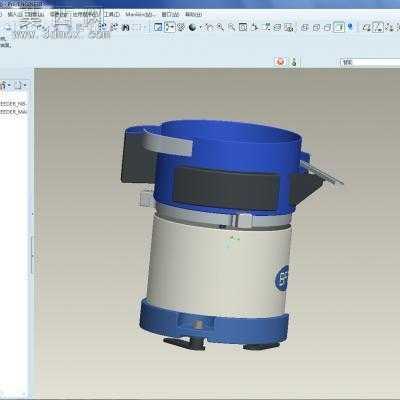
Task: Expand the Appearance Gallery dropdown arrow
Action: point(201,27)
